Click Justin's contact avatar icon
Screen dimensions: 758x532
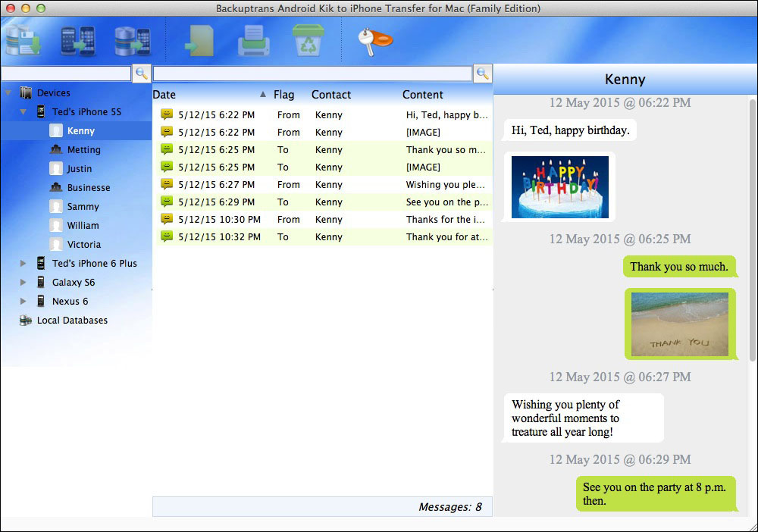point(56,168)
